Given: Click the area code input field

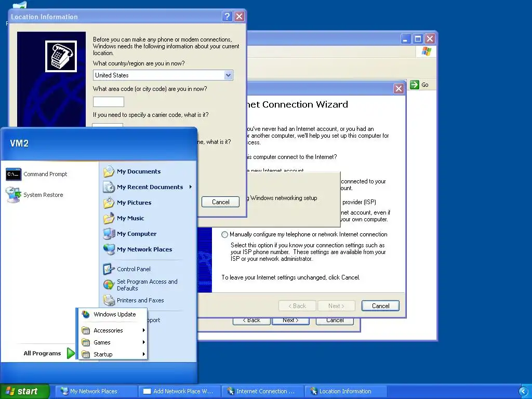Looking at the screenshot, I should point(109,102).
